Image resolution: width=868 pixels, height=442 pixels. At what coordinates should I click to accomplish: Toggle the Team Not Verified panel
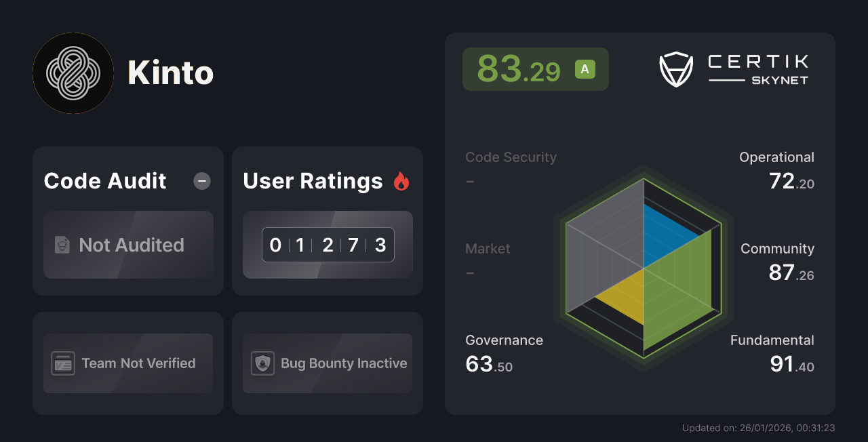(127, 363)
